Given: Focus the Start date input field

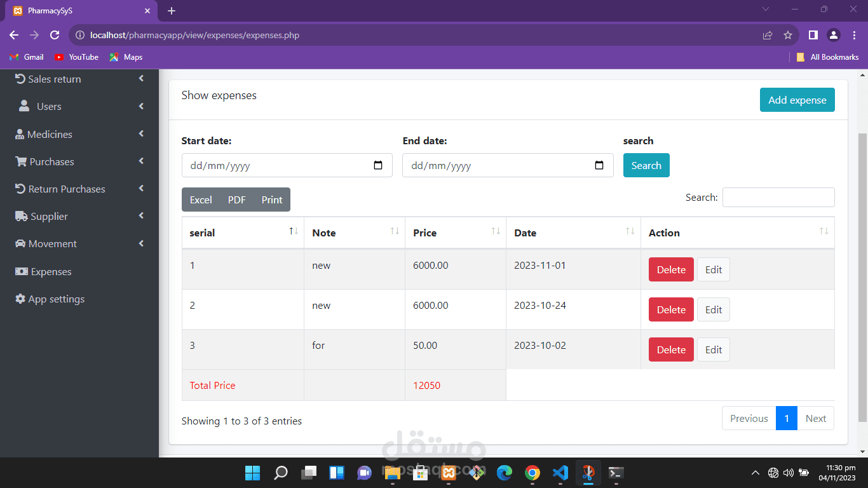Looking at the screenshot, I should tap(287, 165).
